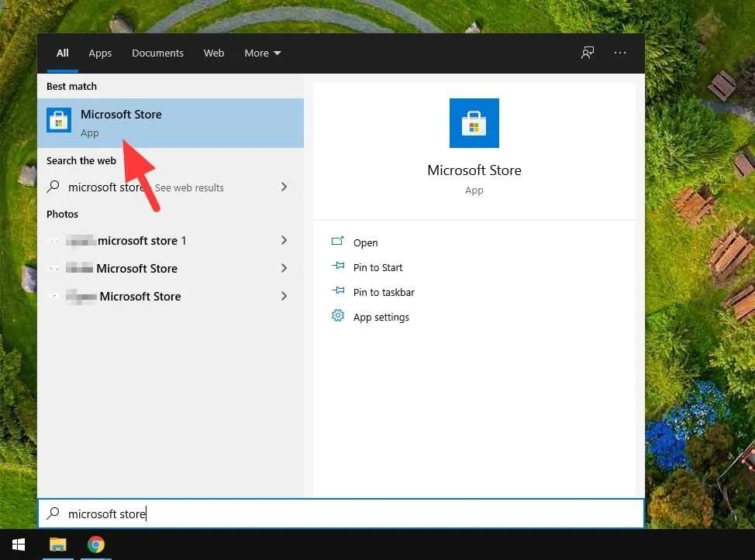
Task: Expand web results chevron for microsoft store
Action: pos(284,187)
